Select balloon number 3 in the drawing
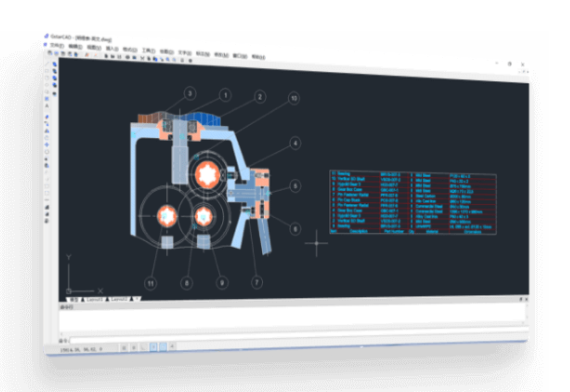This screenshot has width=570, height=392. tap(189, 93)
